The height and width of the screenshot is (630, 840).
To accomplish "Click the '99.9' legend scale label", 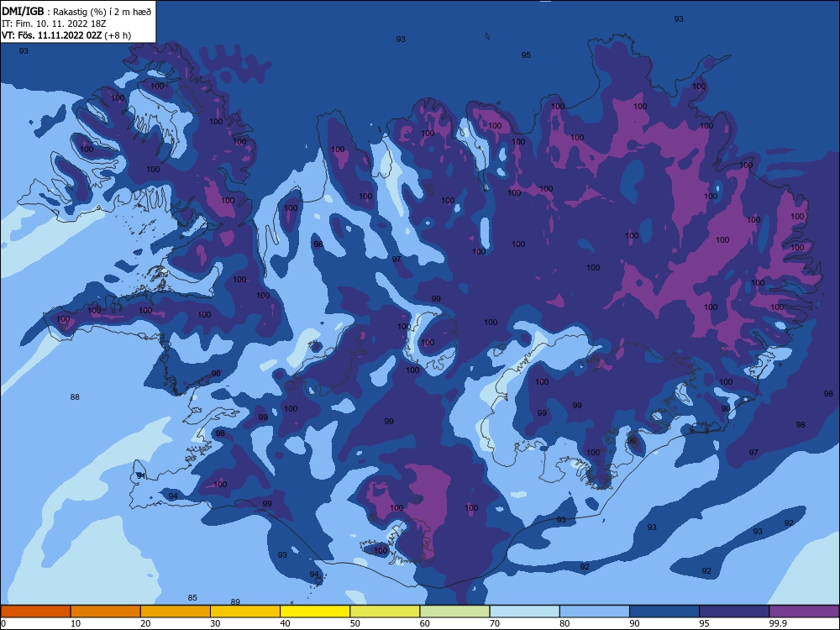I will (777, 623).
